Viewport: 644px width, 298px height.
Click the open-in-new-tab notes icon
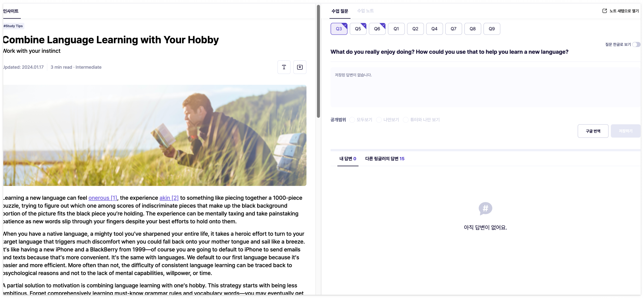click(x=604, y=11)
